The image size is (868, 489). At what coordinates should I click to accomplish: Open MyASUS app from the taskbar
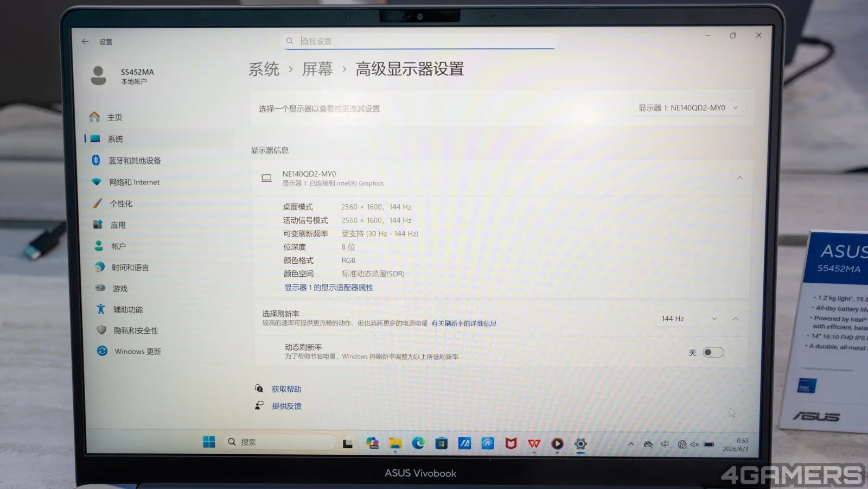click(464, 443)
